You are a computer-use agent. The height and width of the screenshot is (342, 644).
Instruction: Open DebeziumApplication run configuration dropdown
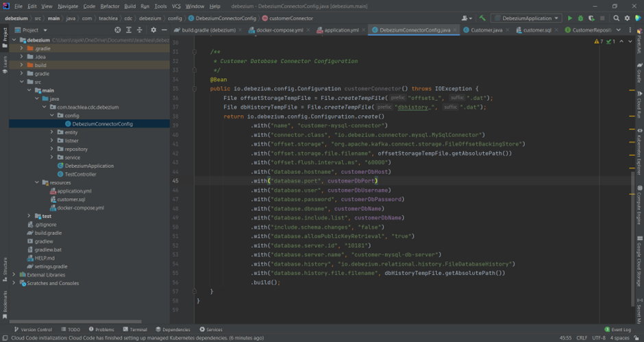pyautogui.click(x=527, y=18)
